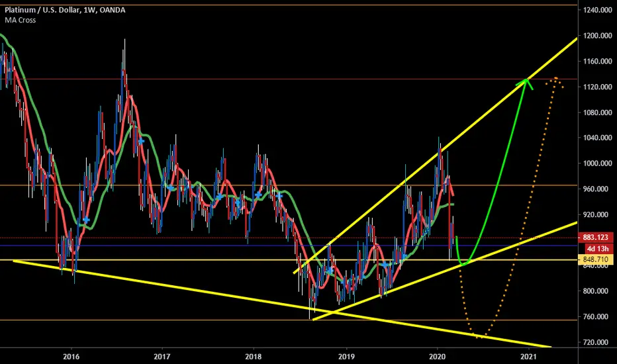Click the 1080.000 price axis label
The width and height of the screenshot is (617, 364).
tap(598, 113)
